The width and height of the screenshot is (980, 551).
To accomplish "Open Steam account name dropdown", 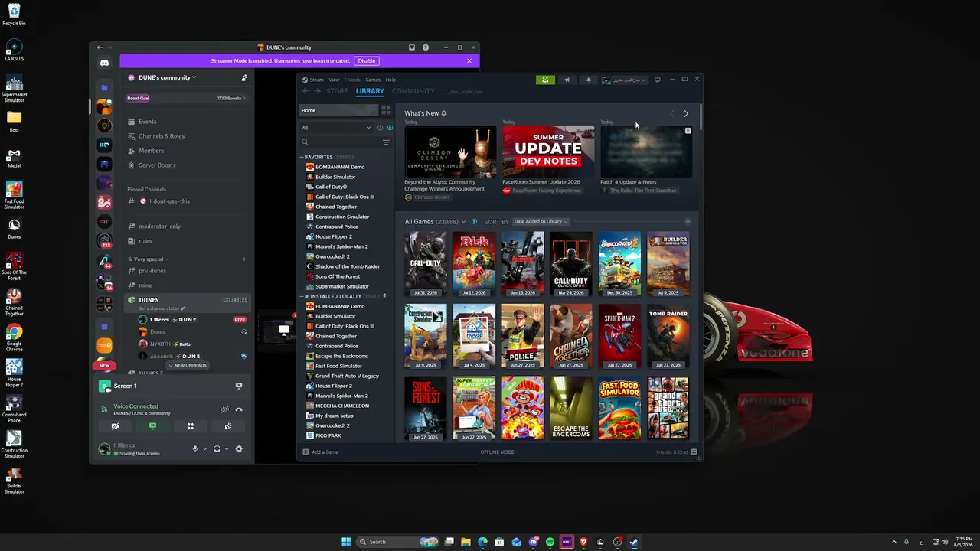I will [x=624, y=80].
